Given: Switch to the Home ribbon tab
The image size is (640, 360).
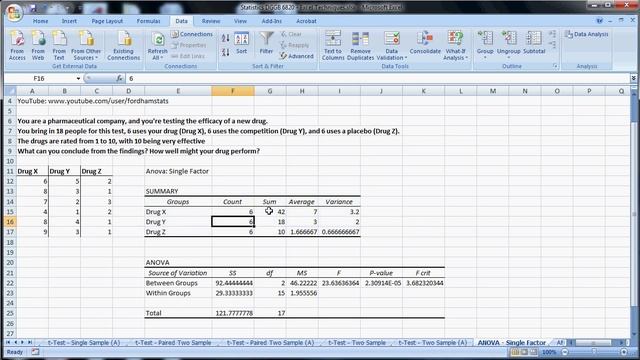Looking at the screenshot, I should (x=40, y=21).
